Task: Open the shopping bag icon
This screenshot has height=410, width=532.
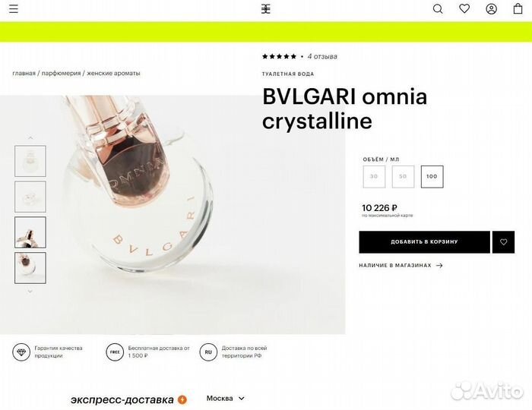Action: point(518,8)
